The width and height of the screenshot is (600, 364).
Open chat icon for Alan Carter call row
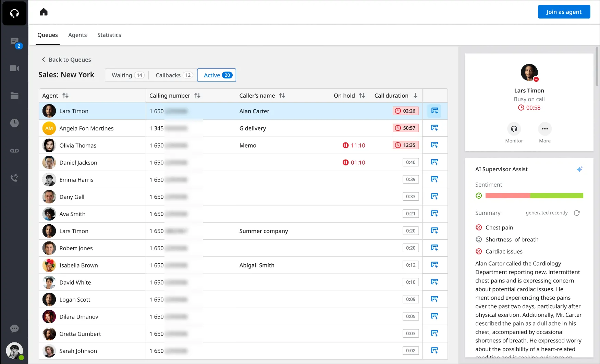pyautogui.click(x=434, y=111)
